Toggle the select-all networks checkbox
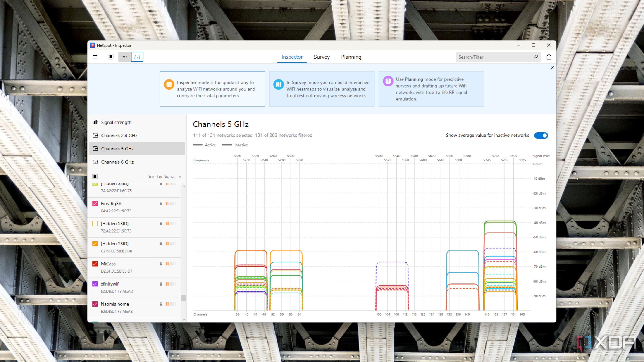This screenshot has width=644, height=362. pyautogui.click(x=95, y=176)
